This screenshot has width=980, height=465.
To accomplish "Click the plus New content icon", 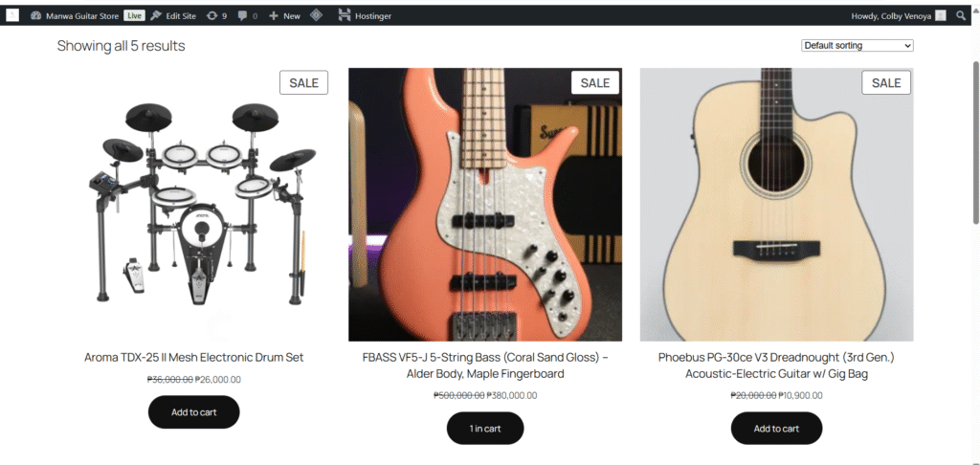I will (x=273, y=15).
